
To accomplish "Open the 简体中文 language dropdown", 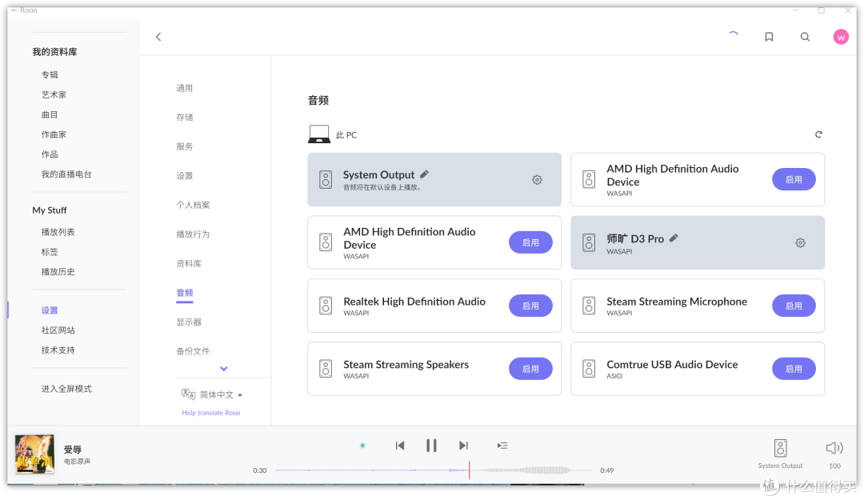I will point(221,395).
